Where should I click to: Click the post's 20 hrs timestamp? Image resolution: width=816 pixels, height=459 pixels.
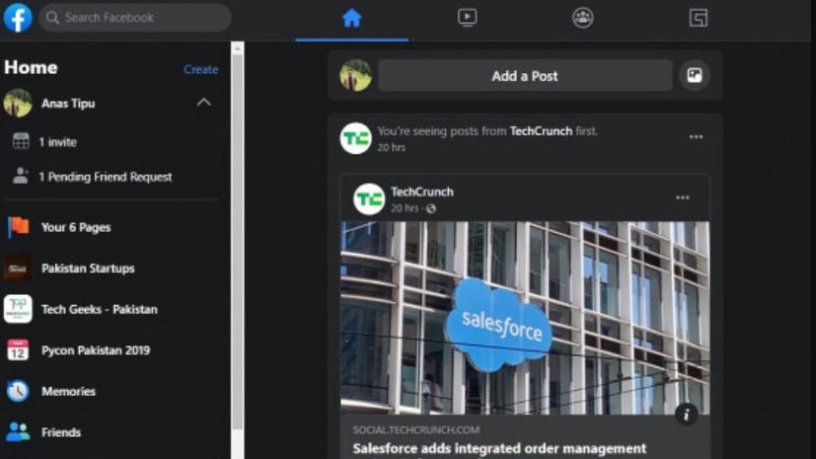pos(405,208)
